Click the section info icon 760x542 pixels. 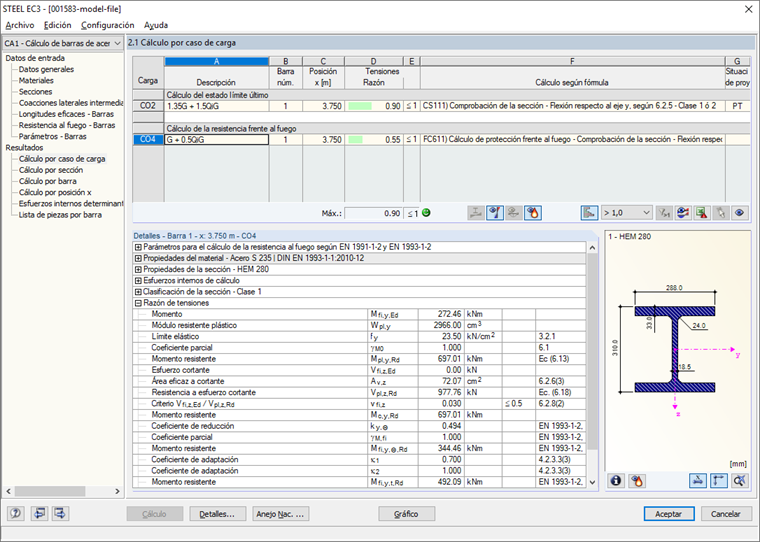click(616, 481)
